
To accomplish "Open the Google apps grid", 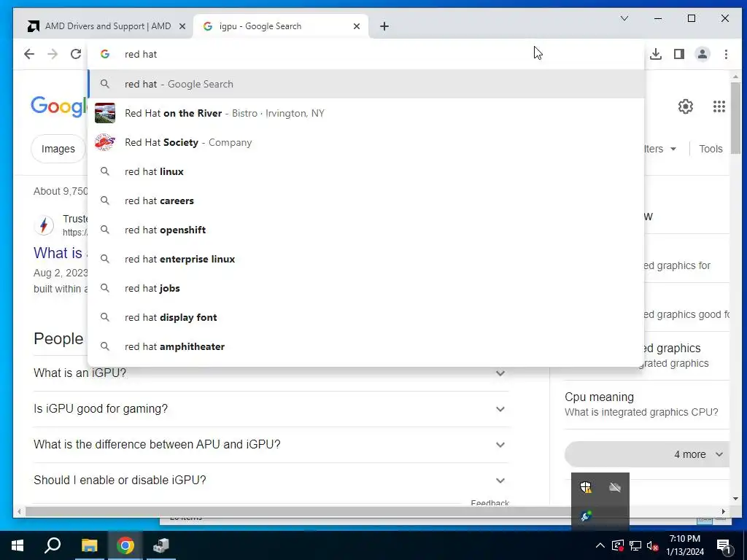I will [719, 106].
